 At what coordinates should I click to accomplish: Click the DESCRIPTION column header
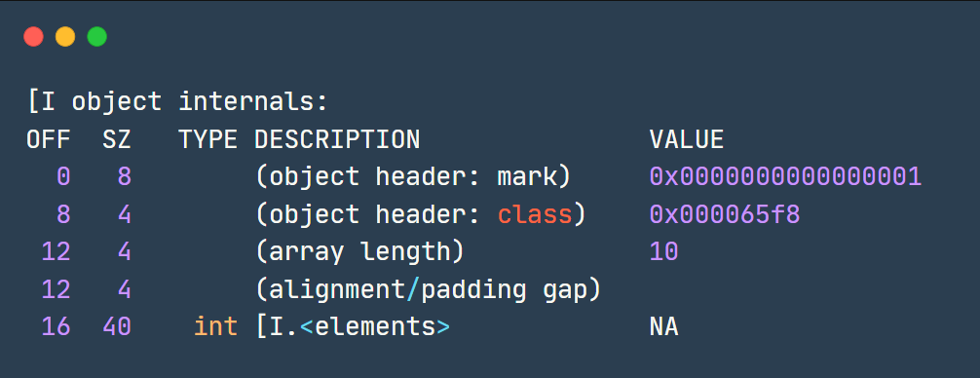[x=337, y=139]
